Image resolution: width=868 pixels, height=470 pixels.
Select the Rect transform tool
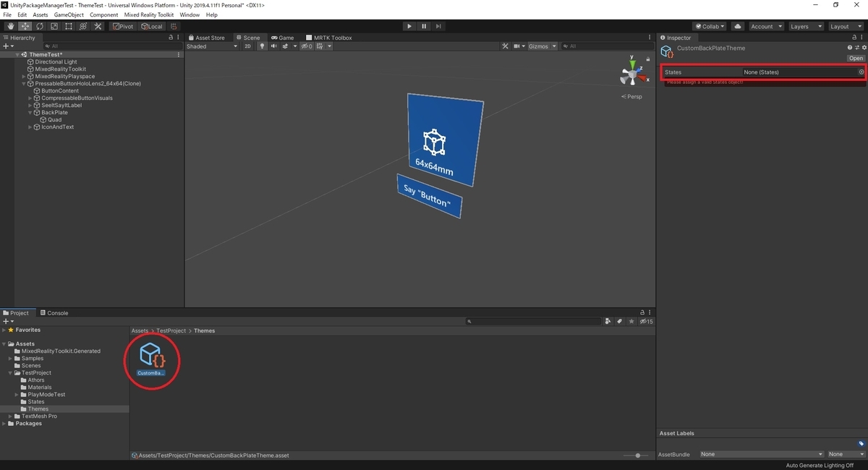click(x=68, y=27)
